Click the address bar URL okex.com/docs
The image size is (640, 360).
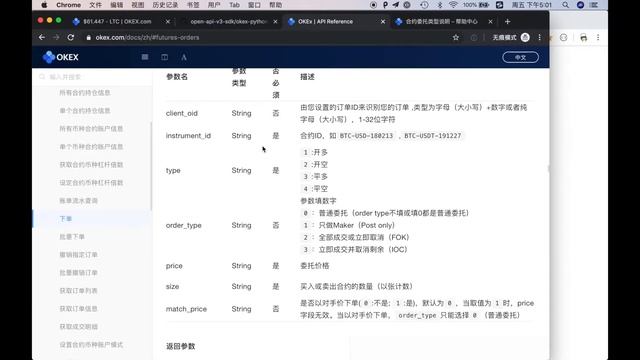click(147, 38)
